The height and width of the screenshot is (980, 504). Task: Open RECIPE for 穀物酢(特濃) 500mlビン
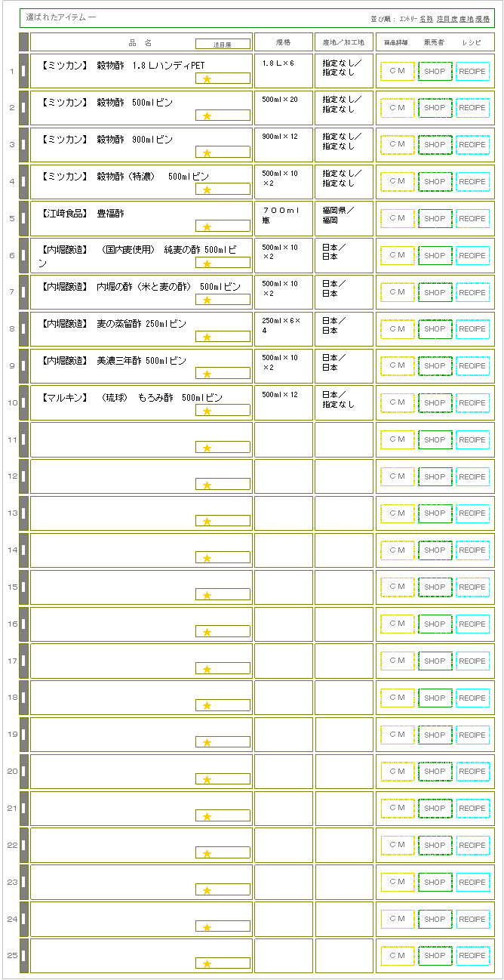click(x=472, y=182)
